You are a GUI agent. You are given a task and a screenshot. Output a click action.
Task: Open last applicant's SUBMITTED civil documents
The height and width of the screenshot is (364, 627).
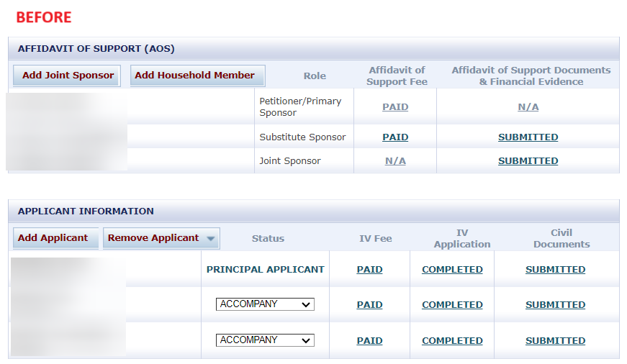pyautogui.click(x=556, y=341)
